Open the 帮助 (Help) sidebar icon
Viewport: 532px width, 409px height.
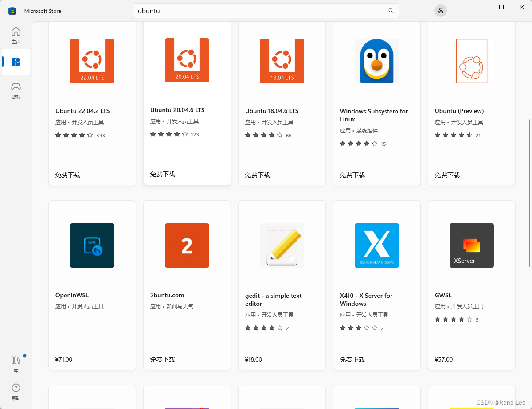coord(16,391)
